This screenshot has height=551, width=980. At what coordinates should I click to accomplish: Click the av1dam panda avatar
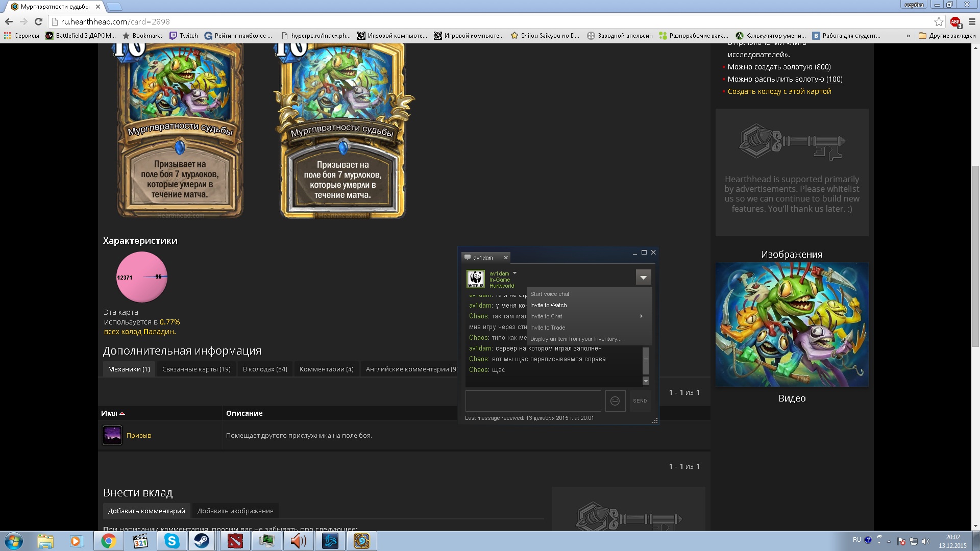click(x=476, y=279)
